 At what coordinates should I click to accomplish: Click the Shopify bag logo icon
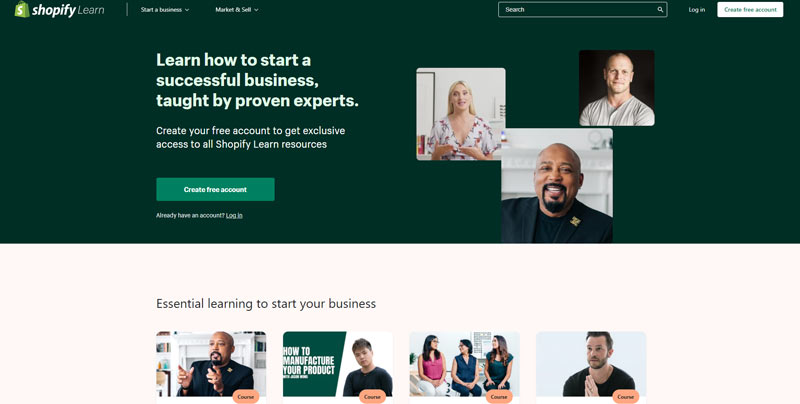[22, 9]
